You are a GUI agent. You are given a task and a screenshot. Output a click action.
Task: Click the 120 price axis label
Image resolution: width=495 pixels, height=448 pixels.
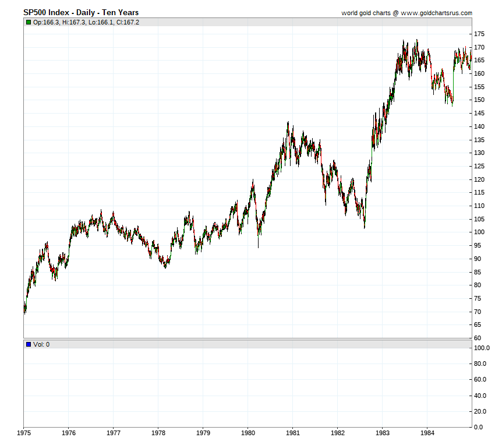click(x=479, y=179)
